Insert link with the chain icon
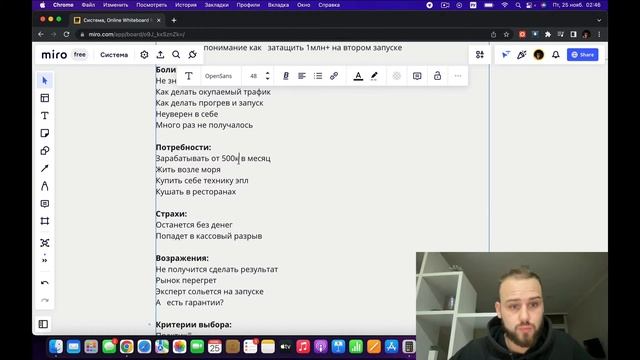 [x=334, y=76]
